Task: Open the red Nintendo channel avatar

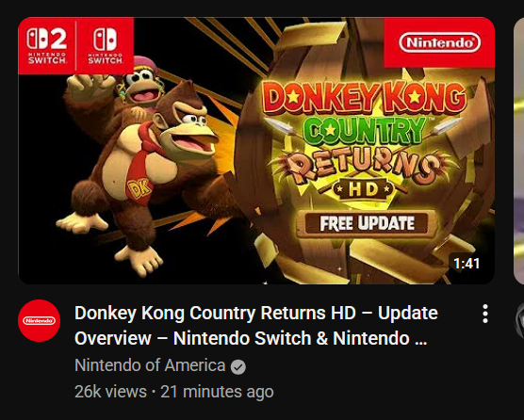Action: pos(39,320)
